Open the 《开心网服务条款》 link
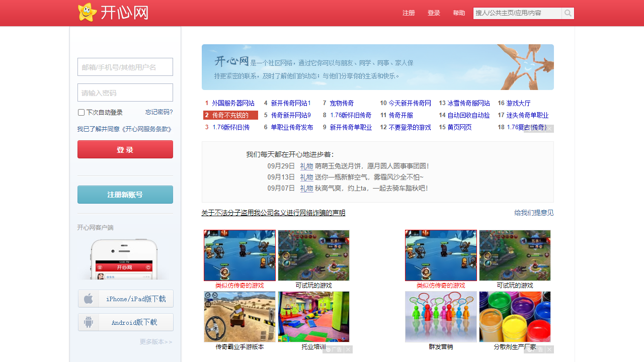Image resolution: width=644 pixels, height=362 pixels. (x=146, y=129)
